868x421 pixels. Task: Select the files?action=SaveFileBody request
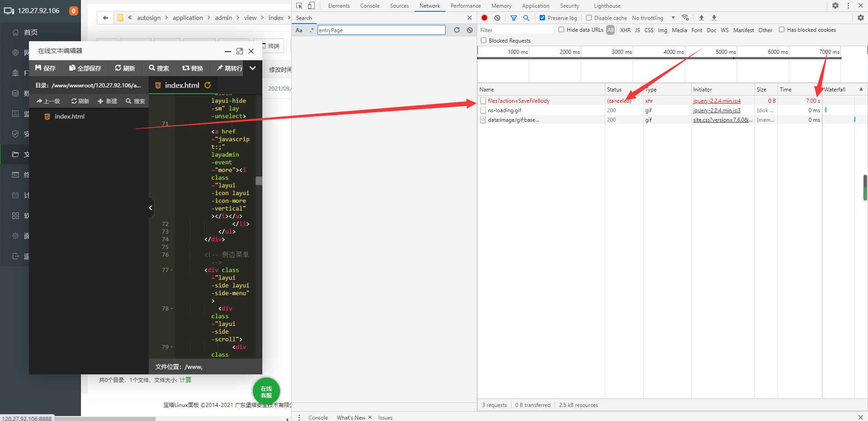coord(519,101)
